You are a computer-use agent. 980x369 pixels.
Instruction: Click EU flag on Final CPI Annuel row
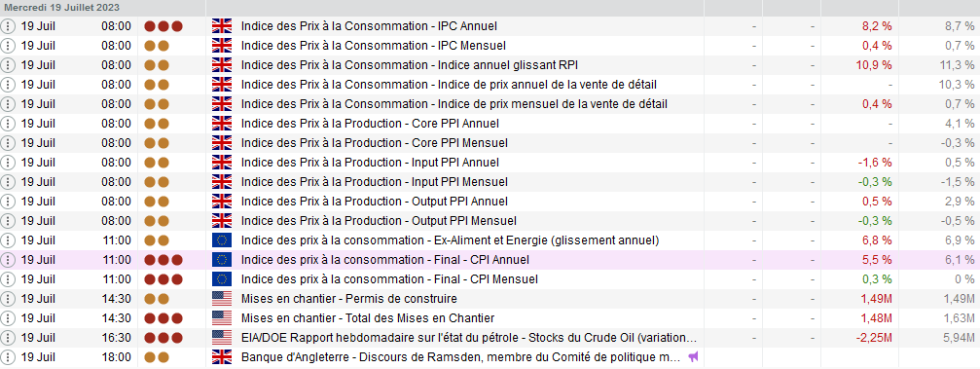(222, 260)
